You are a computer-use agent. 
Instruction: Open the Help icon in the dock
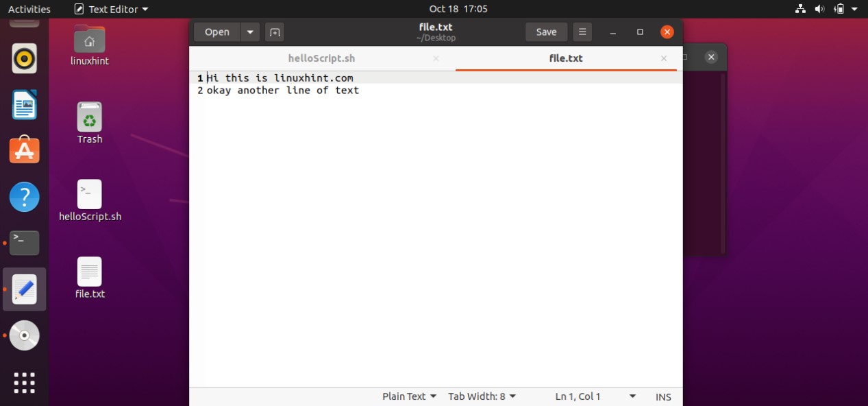click(25, 197)
